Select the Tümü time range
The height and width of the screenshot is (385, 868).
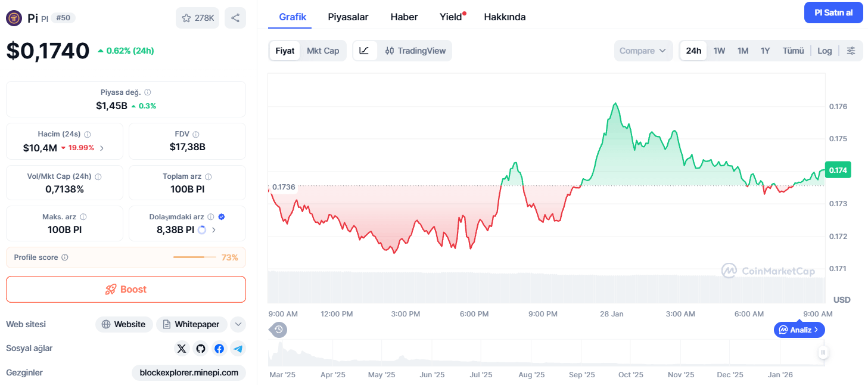793,51
